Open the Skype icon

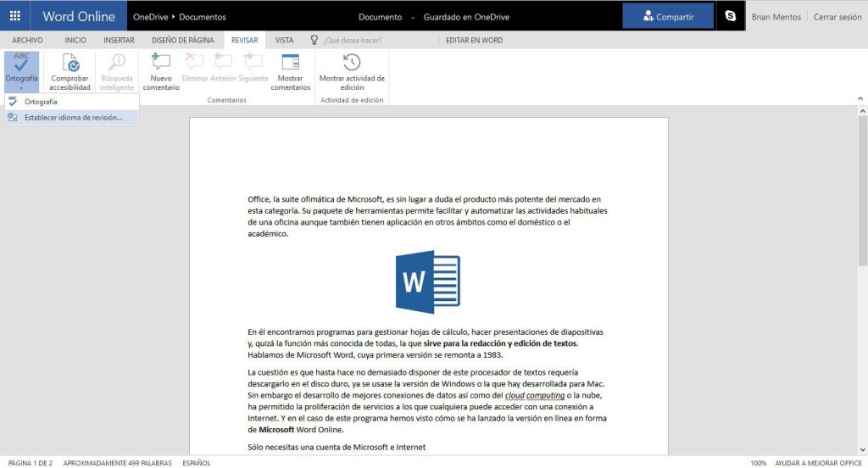click(x=731, y=16)
